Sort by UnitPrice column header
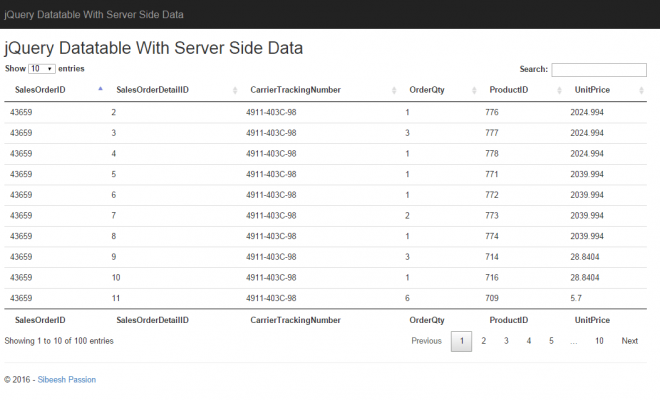Viewport: 660px width, 400px height. (592, 90)
